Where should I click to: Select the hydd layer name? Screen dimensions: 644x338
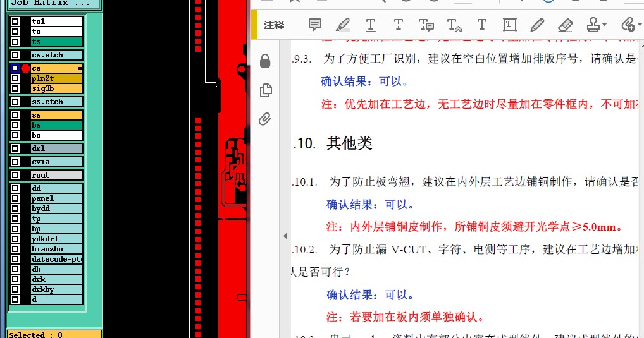57,208
